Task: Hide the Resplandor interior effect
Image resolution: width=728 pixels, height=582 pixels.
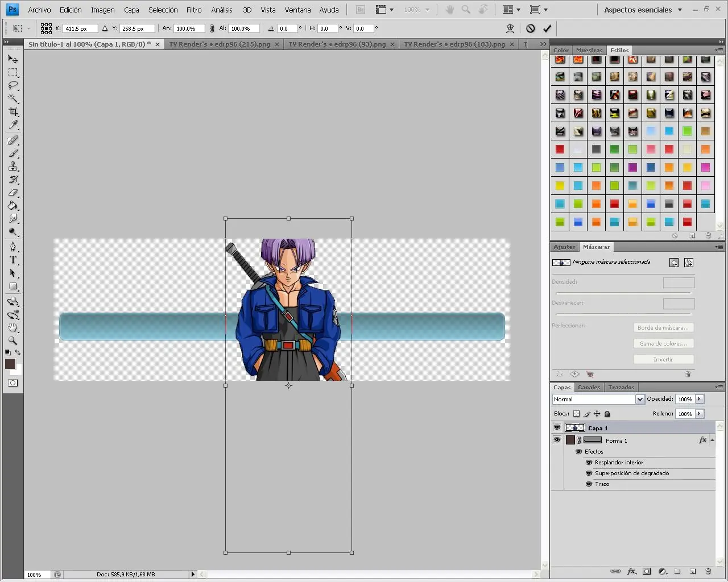Action: (x=589, y=463)
